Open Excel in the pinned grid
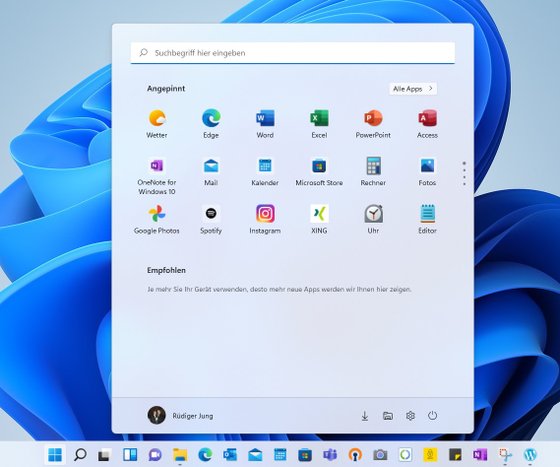 pyautogui.click(x=319, y=124)
